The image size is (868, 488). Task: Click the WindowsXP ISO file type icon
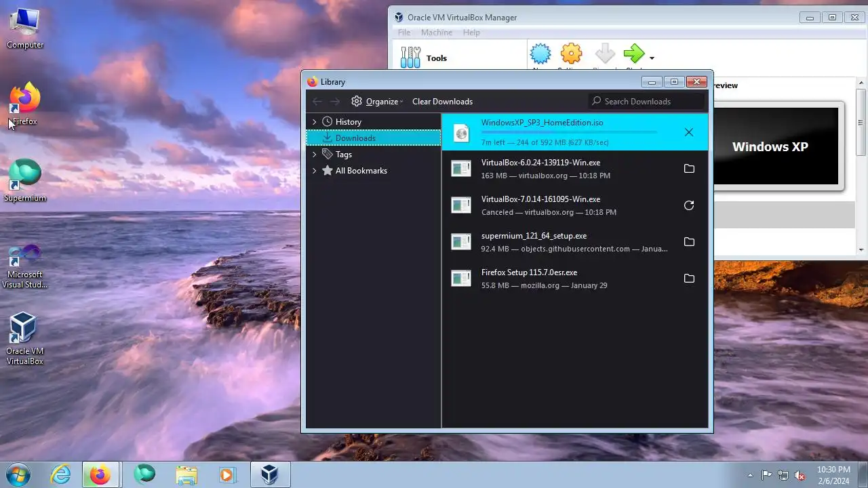[x=461, y=133]
